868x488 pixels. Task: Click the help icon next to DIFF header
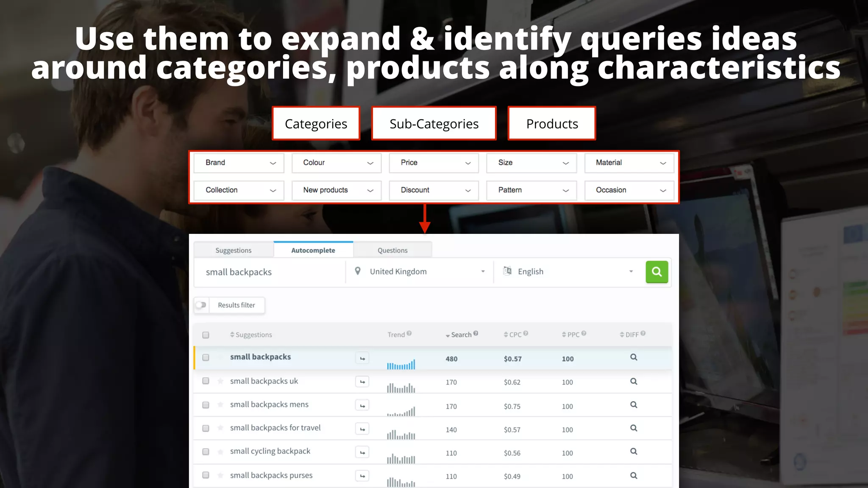pyautogui.click(x=643, y=333)
